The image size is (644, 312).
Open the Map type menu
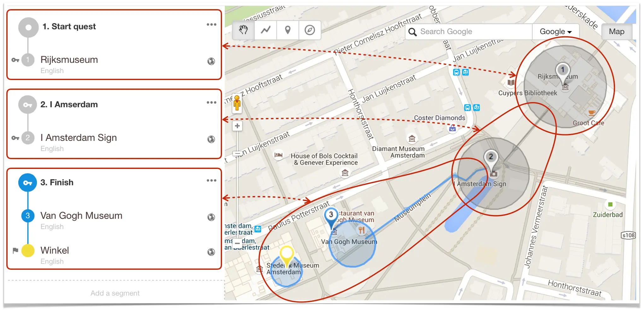pyautogui.click(x=616, y=32)
